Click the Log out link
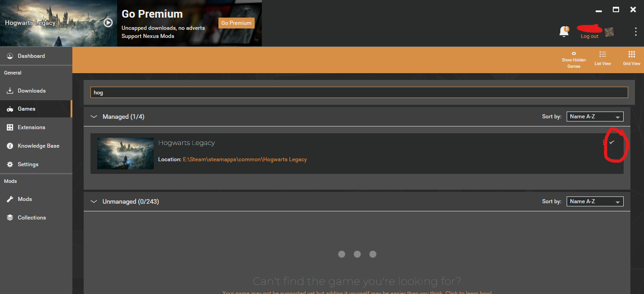644x294 pixels. tap(589, 36)
